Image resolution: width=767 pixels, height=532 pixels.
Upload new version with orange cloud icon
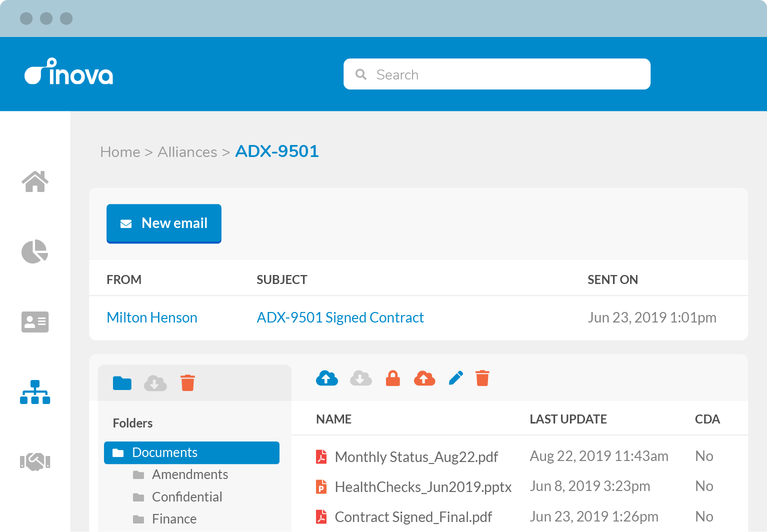coord(424,378)
